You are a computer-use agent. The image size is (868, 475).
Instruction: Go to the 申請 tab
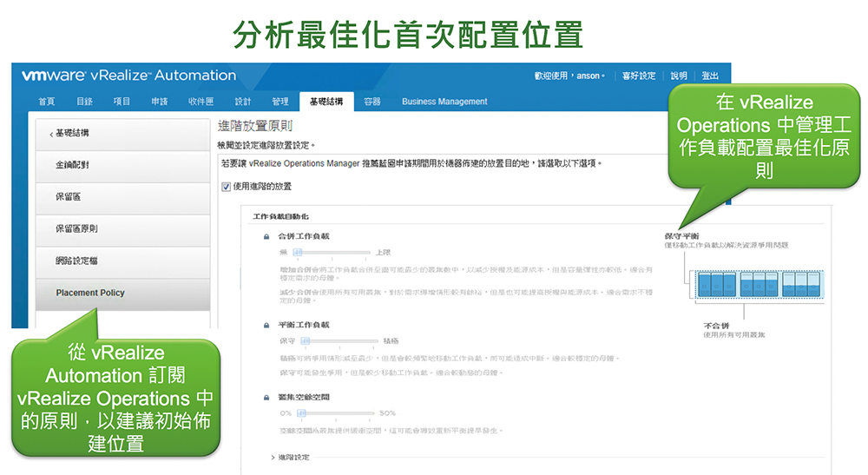pyautogui.click(x=160, y=102)
